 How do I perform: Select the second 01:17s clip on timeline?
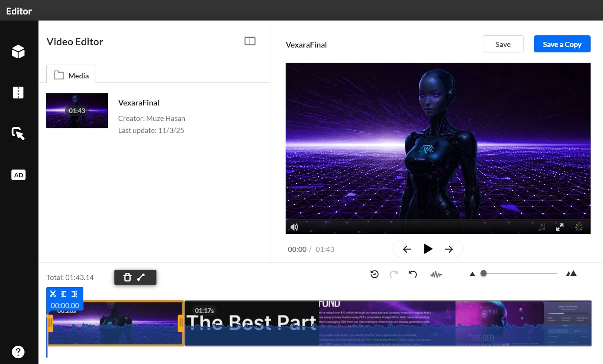pos(388,323)
